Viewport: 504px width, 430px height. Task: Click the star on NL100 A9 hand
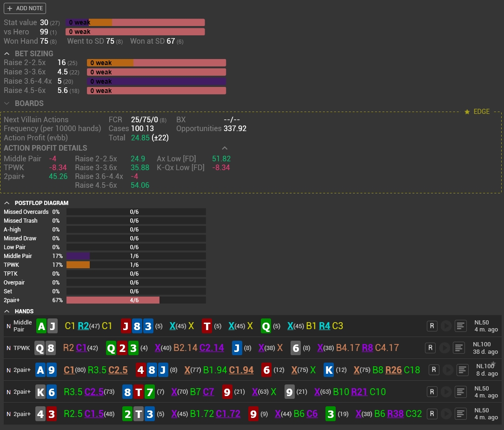point(494,364)
